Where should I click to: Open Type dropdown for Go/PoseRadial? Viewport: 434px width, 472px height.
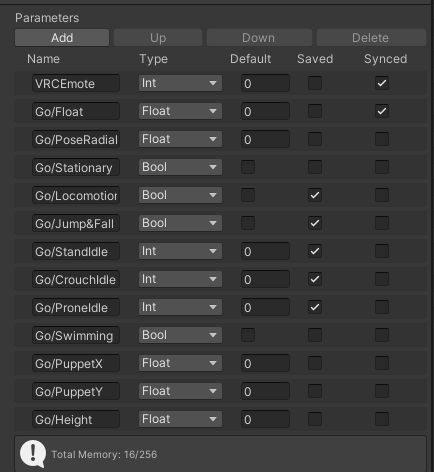point(180,139)
